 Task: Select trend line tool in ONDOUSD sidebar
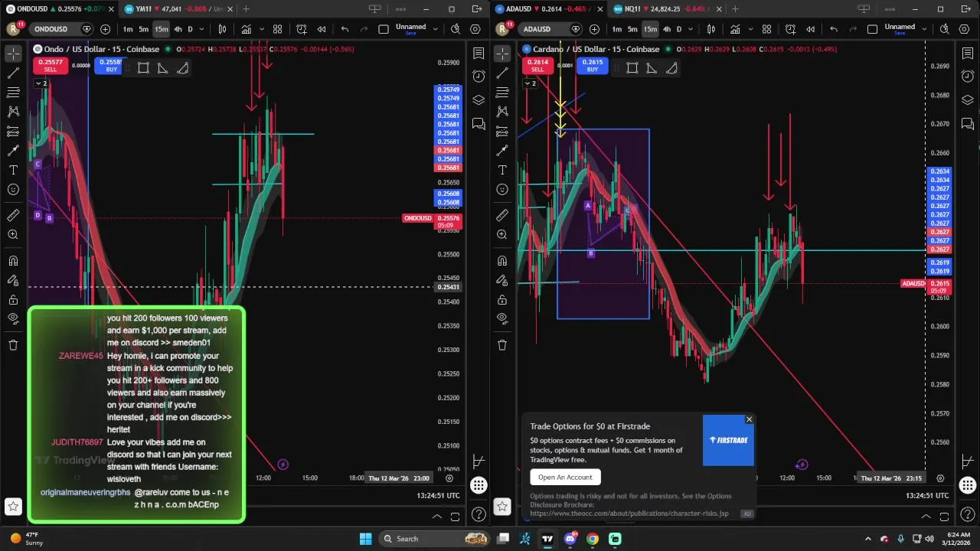pos(13,73)
